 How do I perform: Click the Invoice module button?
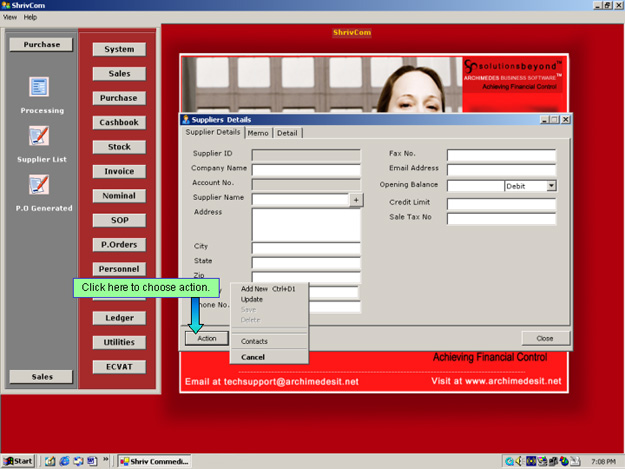pyautogui.click(x=119, y=171)
